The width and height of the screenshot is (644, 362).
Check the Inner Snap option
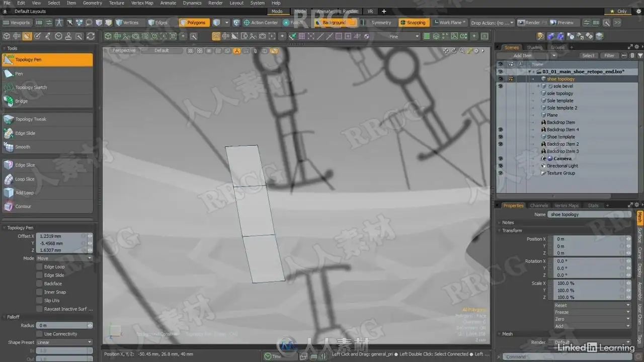[x=39, y=292]
